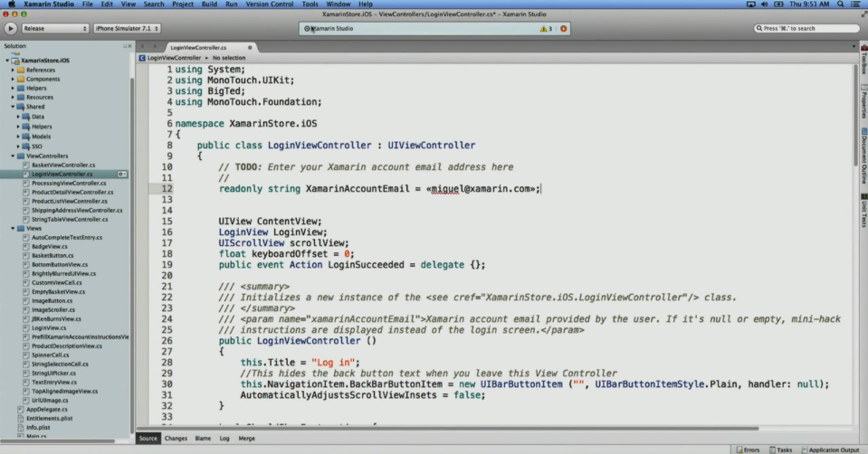Click the Apple menu icon
Image resolution: width=868 pixels, height=454 pixels.
point(12,4)
